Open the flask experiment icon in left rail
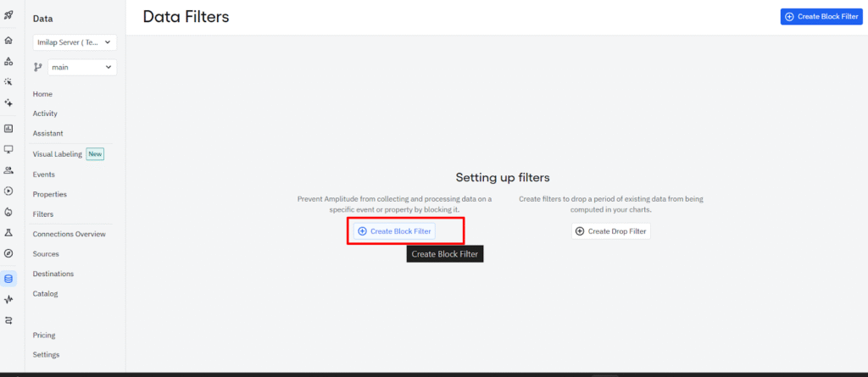The width and height of the screenshot is (868, 377). (8, 232)
